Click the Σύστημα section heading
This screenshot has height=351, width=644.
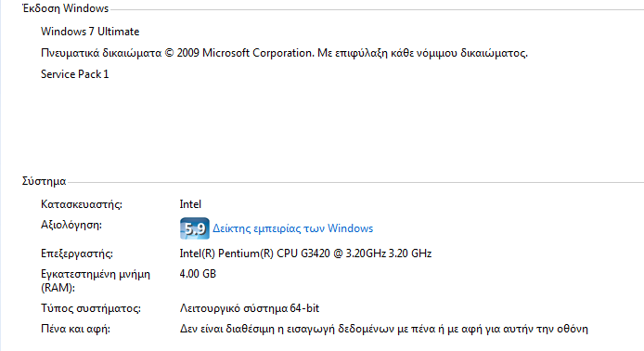44,181
